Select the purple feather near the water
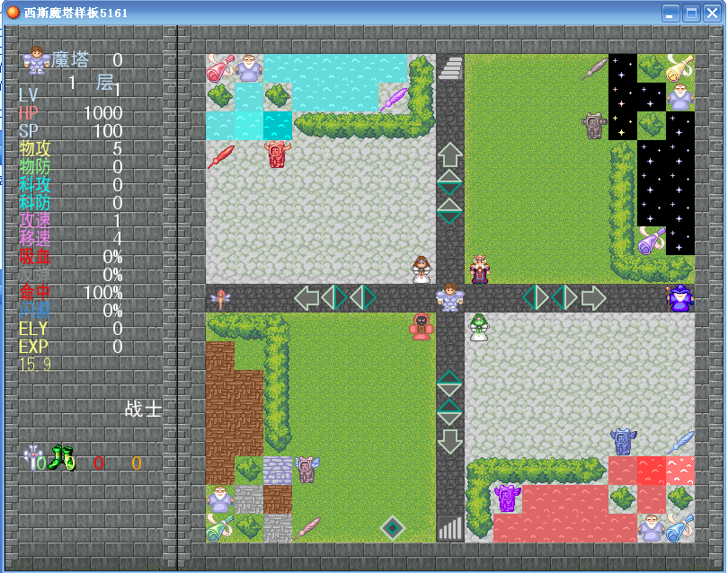 [x=393, y=99]
